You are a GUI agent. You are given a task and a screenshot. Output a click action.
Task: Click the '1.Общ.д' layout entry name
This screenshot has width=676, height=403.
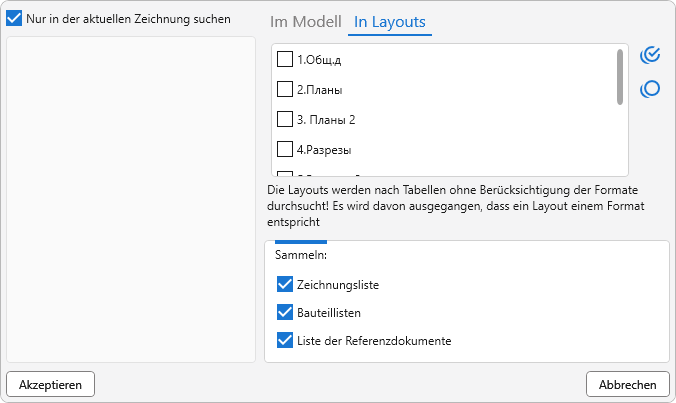pyautogui.click(x=319, y=59)
